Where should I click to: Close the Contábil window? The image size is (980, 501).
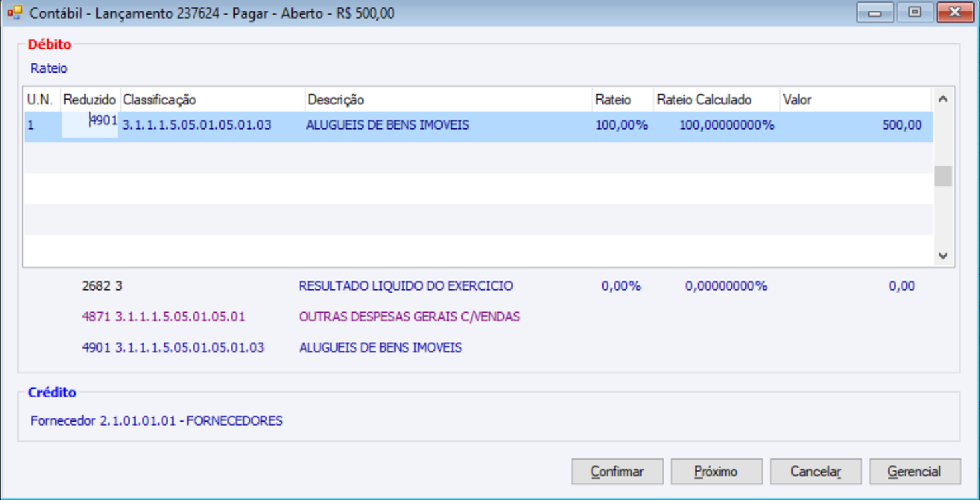[955, 12]
